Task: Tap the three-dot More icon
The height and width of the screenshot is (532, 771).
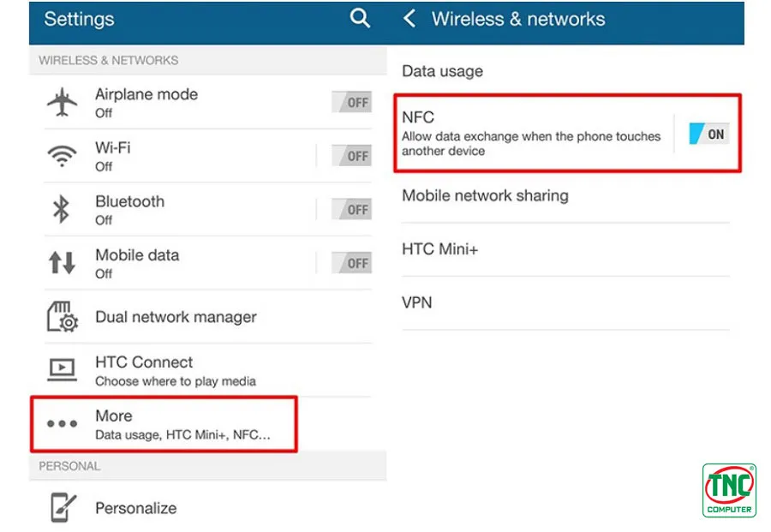Action: coord(62,423)
